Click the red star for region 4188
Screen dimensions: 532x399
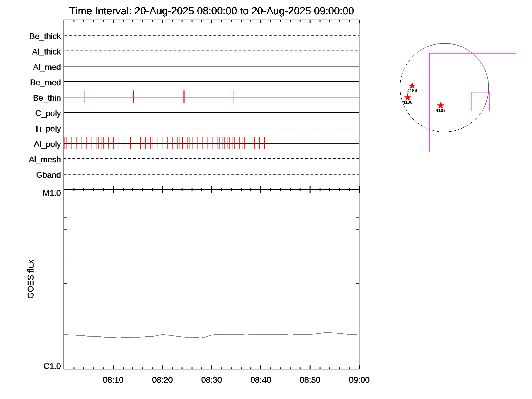click(x=407, y=97)
